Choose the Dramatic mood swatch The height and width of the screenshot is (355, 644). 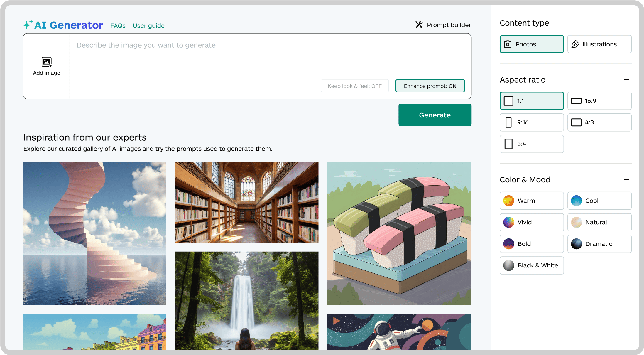577,244
